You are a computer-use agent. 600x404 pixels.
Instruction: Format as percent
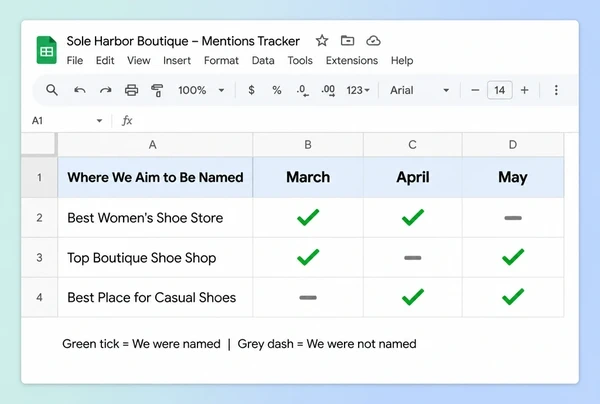coord(277,90)
